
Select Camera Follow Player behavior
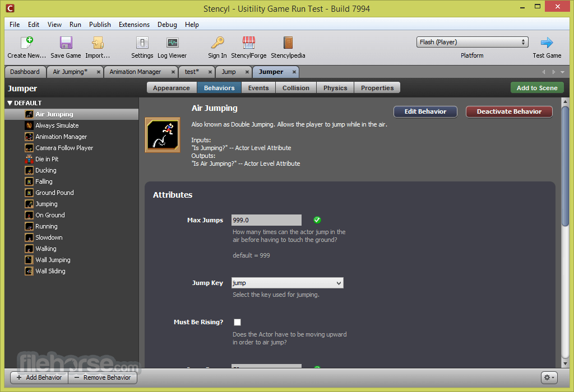coord(72,148)
